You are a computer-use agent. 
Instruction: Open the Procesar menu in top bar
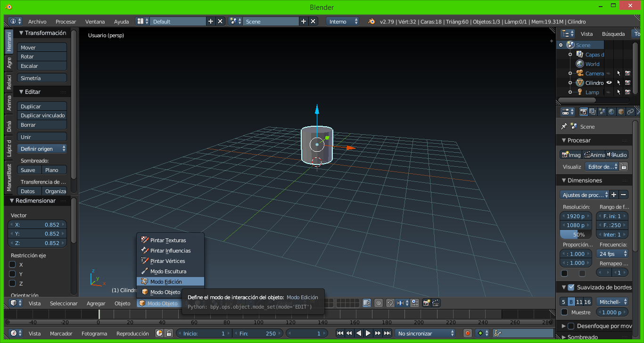coord(66,22)
